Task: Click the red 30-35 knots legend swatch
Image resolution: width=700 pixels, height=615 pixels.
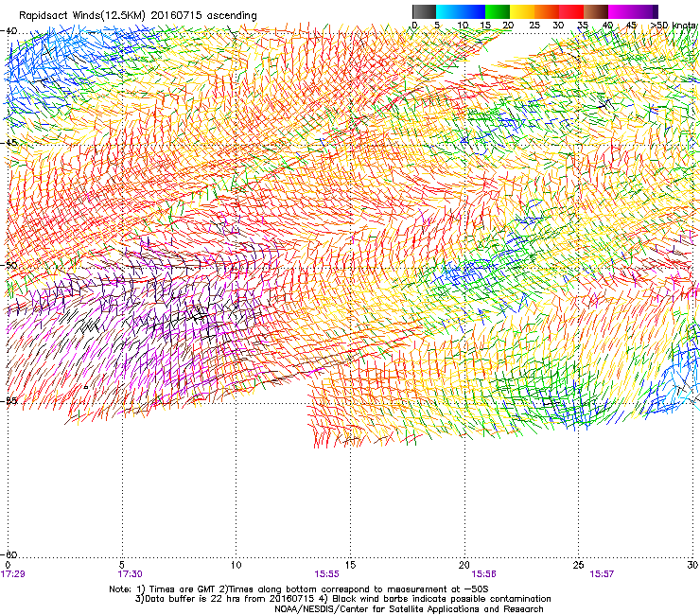Action: point(571,11)
